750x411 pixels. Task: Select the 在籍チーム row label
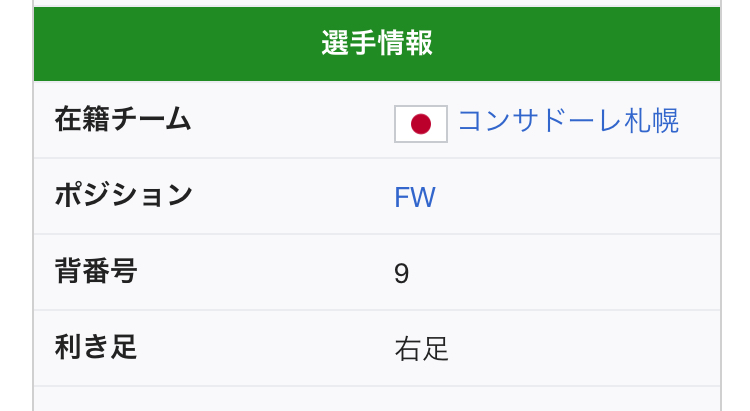coord(122,121)
